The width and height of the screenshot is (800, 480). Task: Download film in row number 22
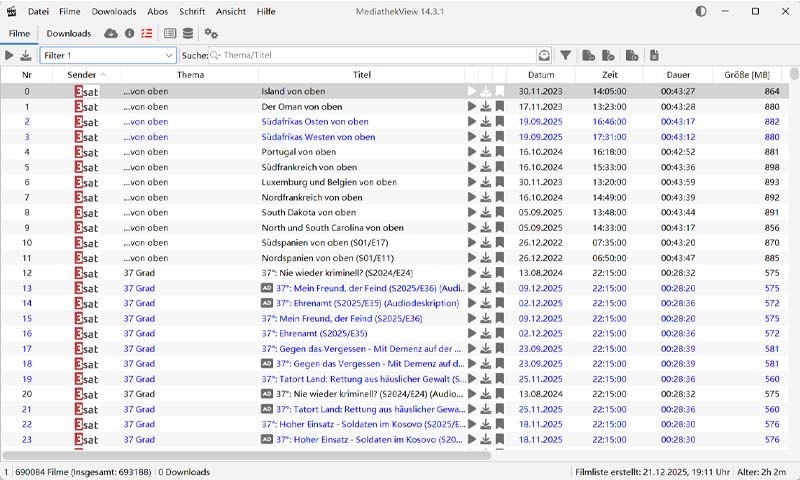coord(486,424)
